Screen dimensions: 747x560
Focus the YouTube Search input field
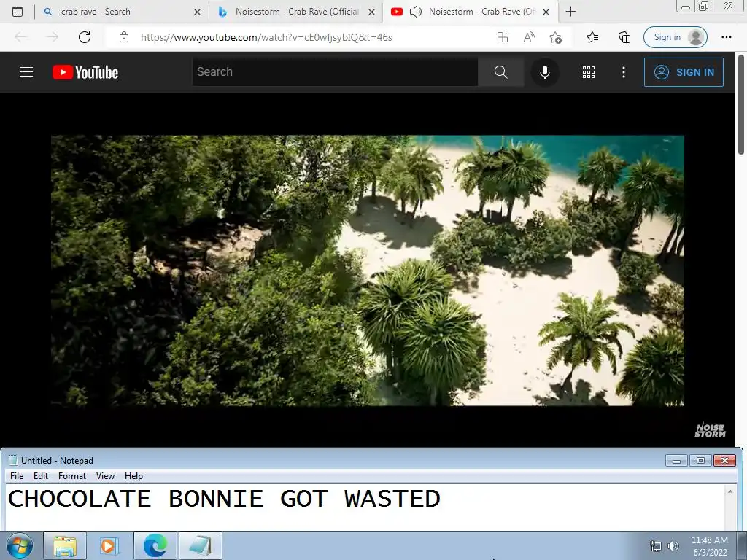(x=335, y=72)
